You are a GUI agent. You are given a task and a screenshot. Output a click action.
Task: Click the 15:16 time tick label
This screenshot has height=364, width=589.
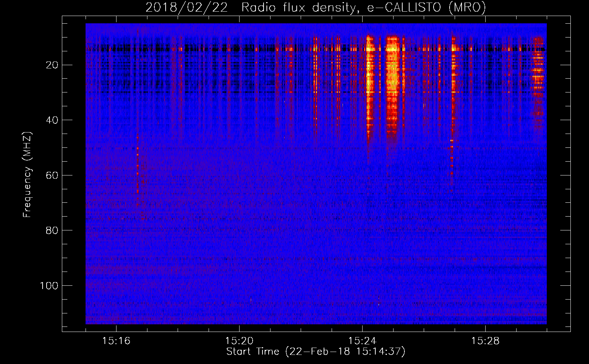pyautogui.click(x=116, y=341)
